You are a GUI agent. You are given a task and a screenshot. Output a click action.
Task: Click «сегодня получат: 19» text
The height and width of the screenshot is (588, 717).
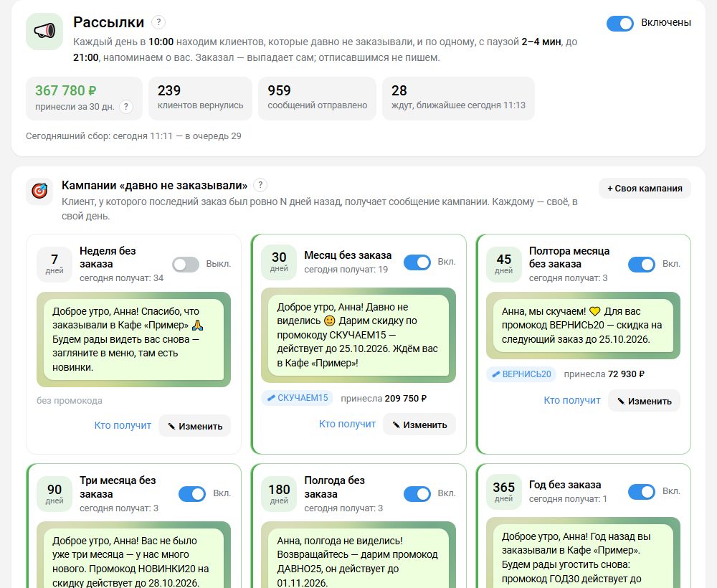click(346, 270)
